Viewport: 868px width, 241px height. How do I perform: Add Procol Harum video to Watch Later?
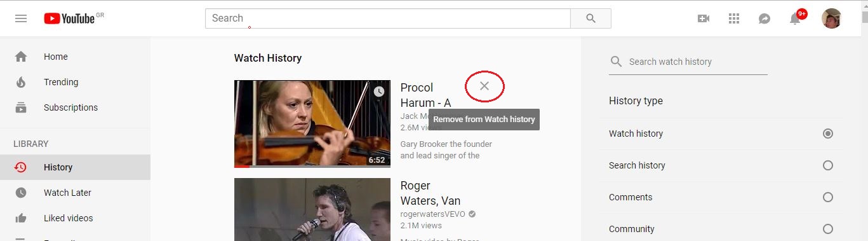(x=379, y=92)
